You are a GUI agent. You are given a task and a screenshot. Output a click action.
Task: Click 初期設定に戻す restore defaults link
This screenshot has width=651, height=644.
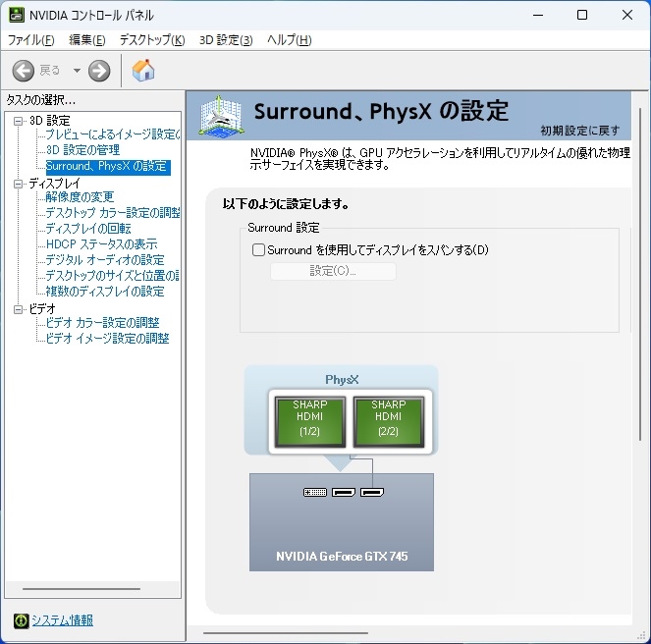pos(580,131)
